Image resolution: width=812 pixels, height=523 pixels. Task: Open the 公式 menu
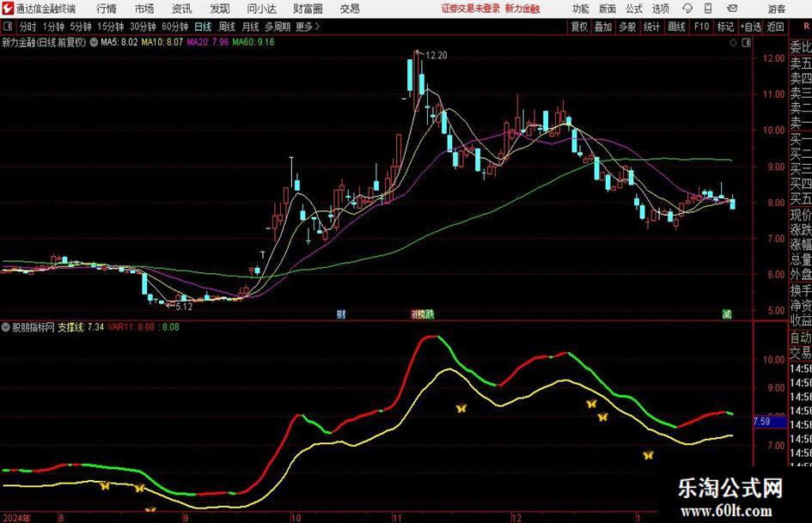(634, 9)
